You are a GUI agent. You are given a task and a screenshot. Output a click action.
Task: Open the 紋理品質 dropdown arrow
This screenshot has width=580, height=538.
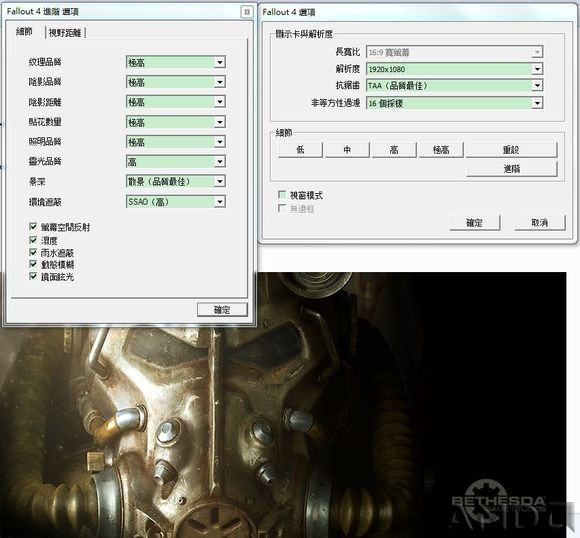[x=220, y=62]
